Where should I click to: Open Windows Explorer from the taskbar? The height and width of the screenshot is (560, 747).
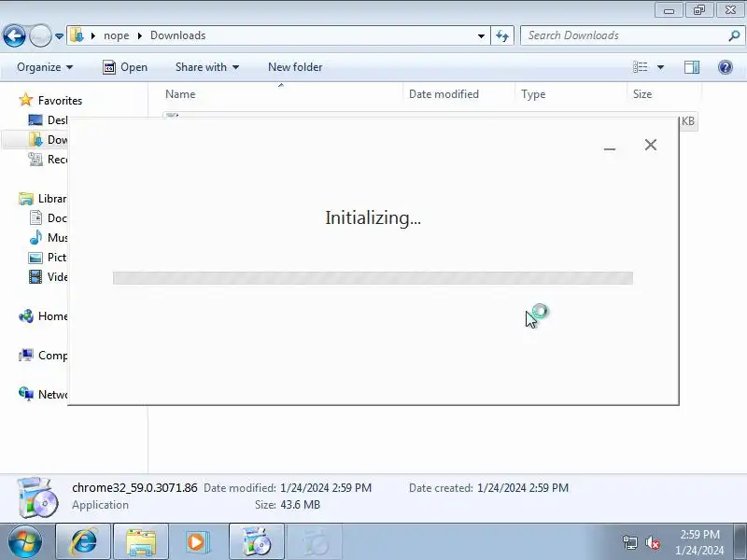(x=141, y=541)
